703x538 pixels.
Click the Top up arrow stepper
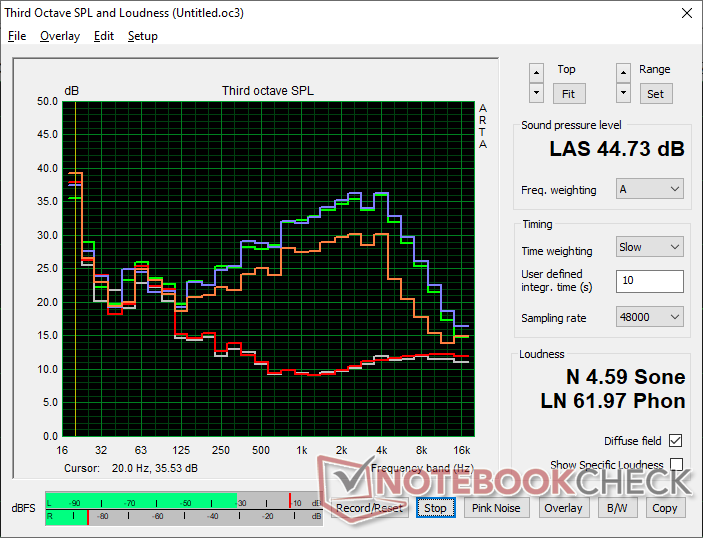coord(537,72)
